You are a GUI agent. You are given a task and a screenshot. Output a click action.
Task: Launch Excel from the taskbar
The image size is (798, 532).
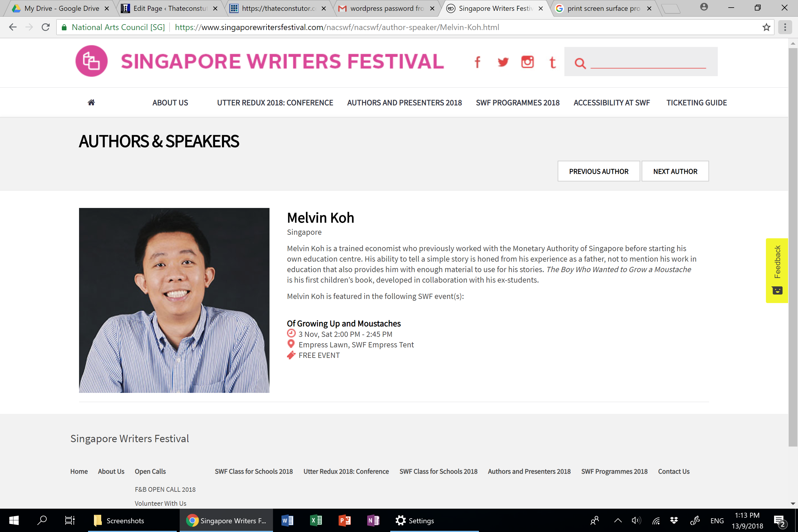(x=316, y=520)
